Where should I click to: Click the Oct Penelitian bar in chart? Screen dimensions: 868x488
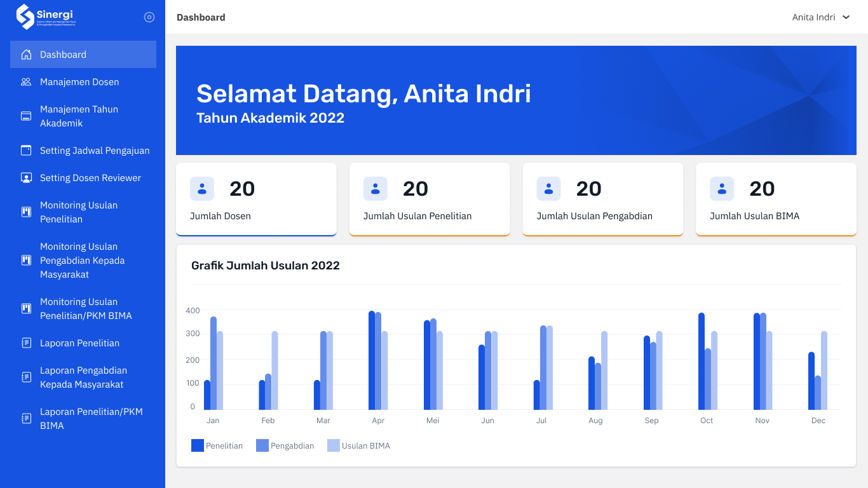pyautogui.click(x=702, y=361)
